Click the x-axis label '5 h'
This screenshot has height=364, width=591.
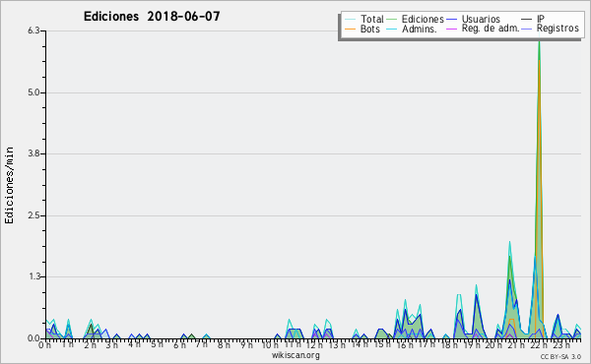click(x=158, y=344)
